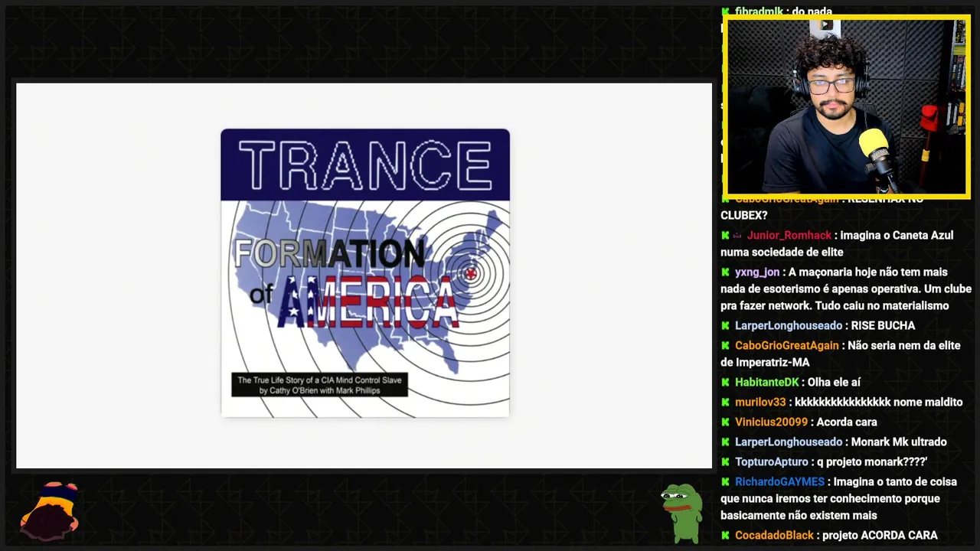Click the small camera icon atop the webcam frame
This screenshot has width=980, height=551.
pos(826,24)
